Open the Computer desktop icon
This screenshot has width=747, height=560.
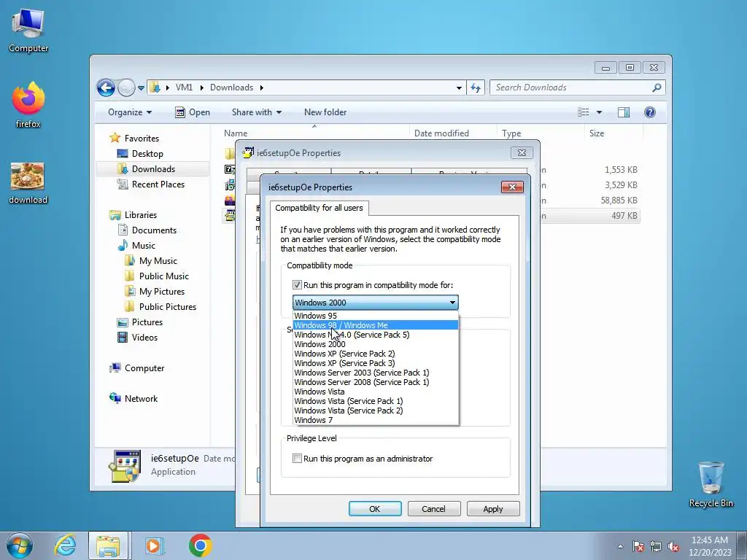click(x=28, y=31)
